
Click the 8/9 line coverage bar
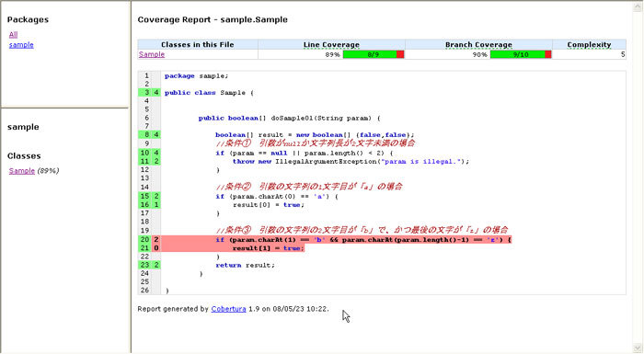pyautogui.click(x=374, y=54)
